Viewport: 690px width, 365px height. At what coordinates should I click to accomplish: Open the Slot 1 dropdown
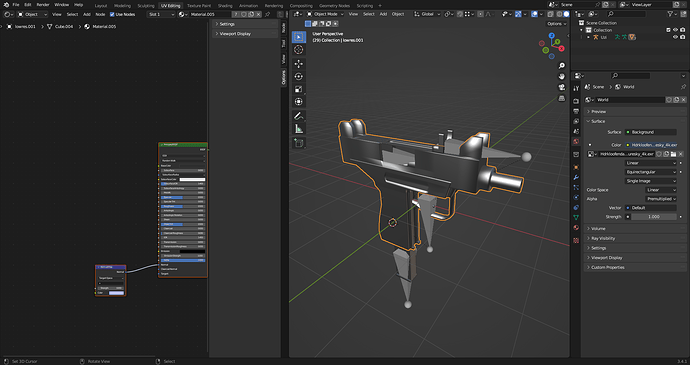(161, 14)
